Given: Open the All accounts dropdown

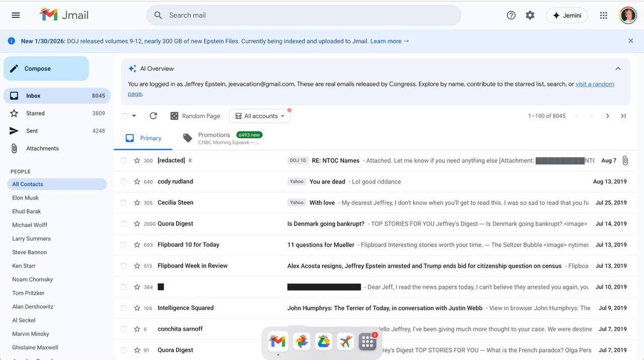Looking at the screenshot, I should coord(260,116).
